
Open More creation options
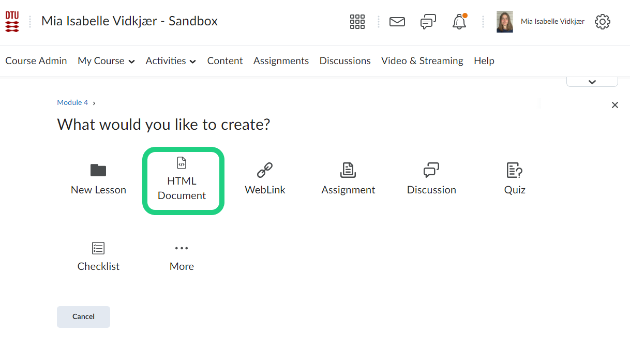pyautogui.click(x=182, y=256)
